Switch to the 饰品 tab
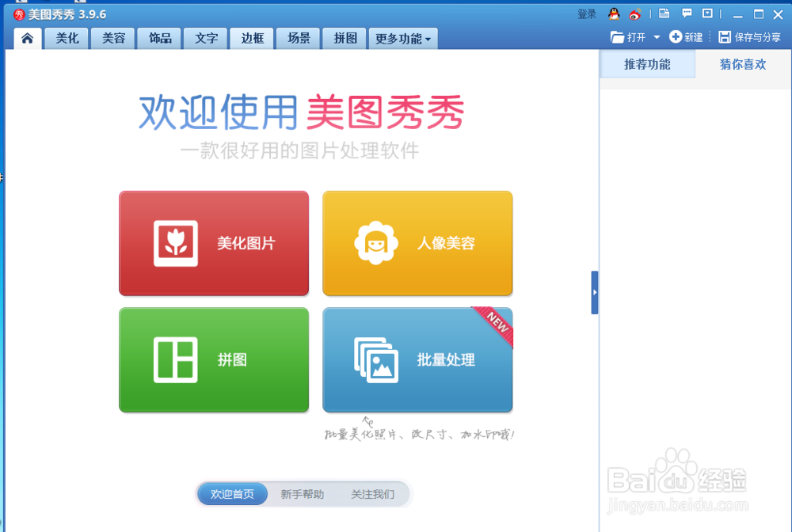 tap(160, 38)
